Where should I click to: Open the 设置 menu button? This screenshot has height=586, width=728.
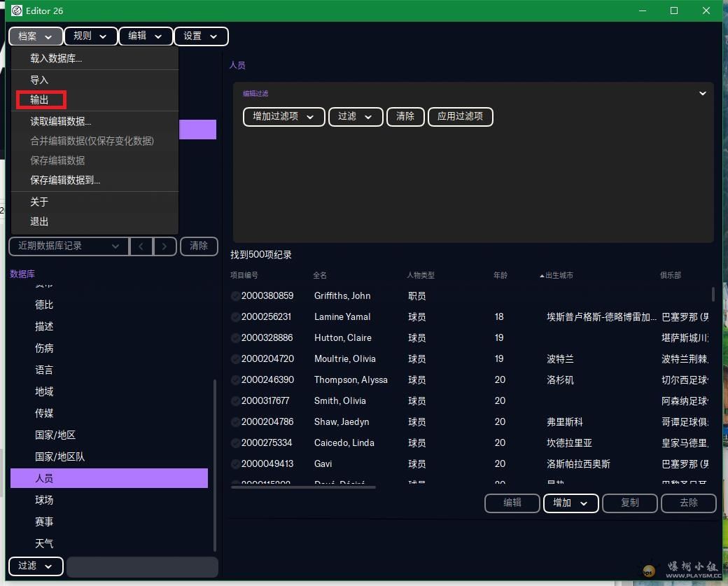(201, 36)
